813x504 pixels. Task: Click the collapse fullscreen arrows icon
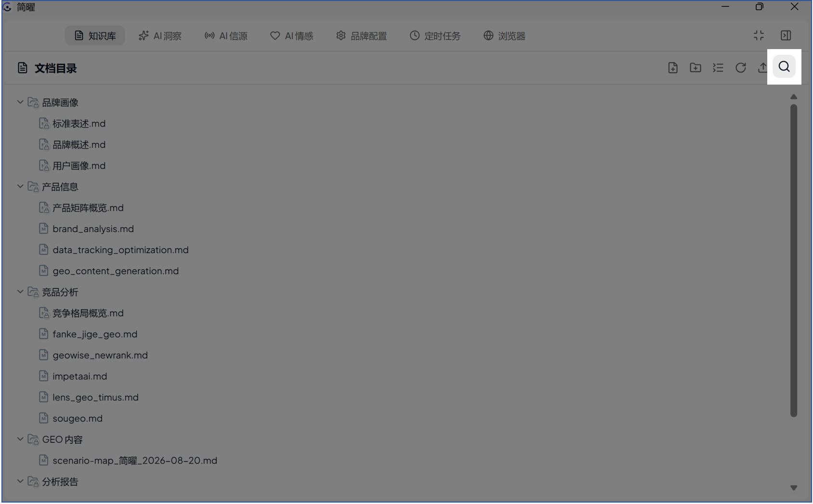point(759,36)
